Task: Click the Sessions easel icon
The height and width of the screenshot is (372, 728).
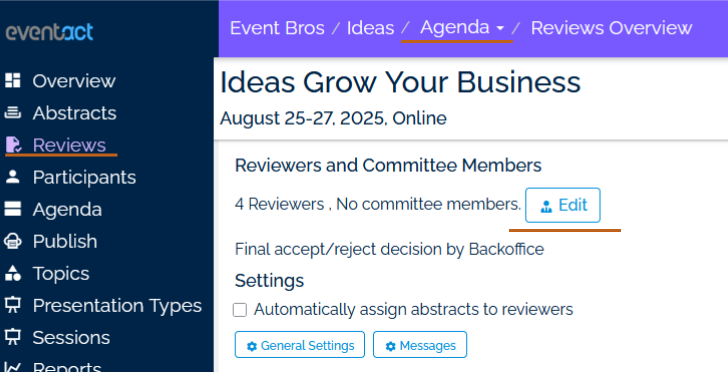Action: click(13, 337)
